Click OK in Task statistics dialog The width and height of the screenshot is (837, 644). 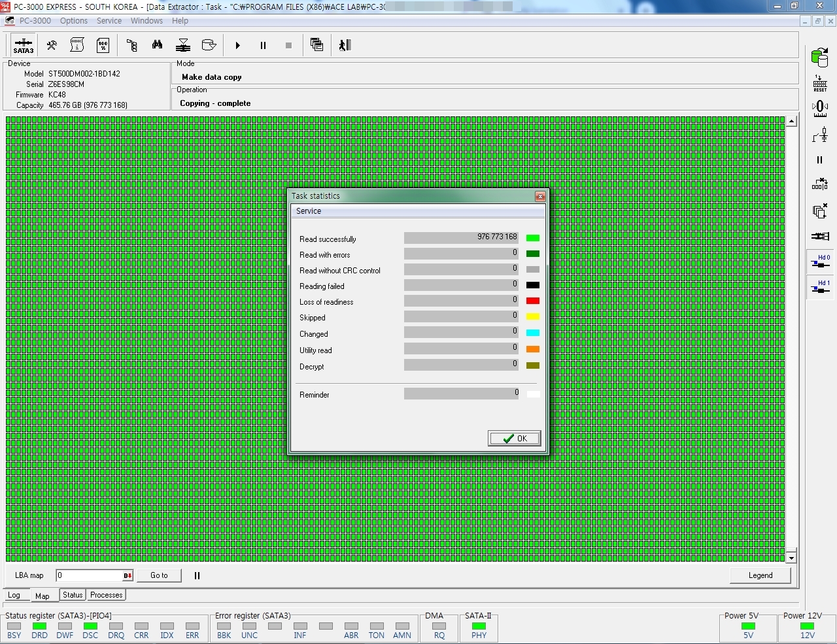(x=515, y=438)
